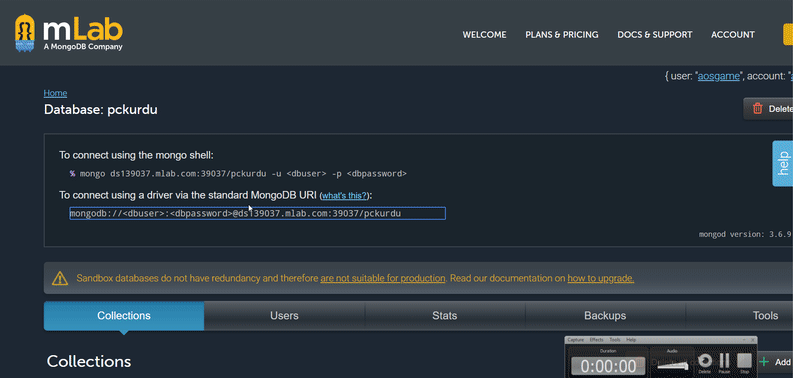Switch to the Stats tab

445,316
